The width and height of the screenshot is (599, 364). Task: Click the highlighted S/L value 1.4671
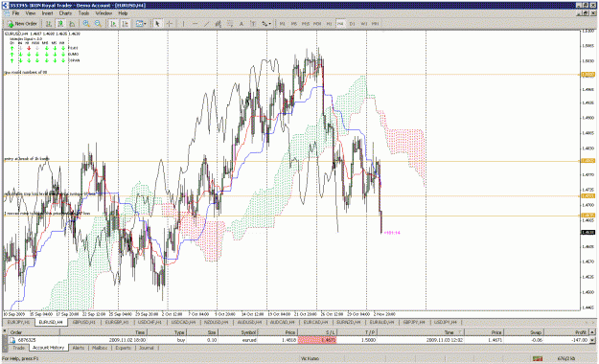coord(317,340)
